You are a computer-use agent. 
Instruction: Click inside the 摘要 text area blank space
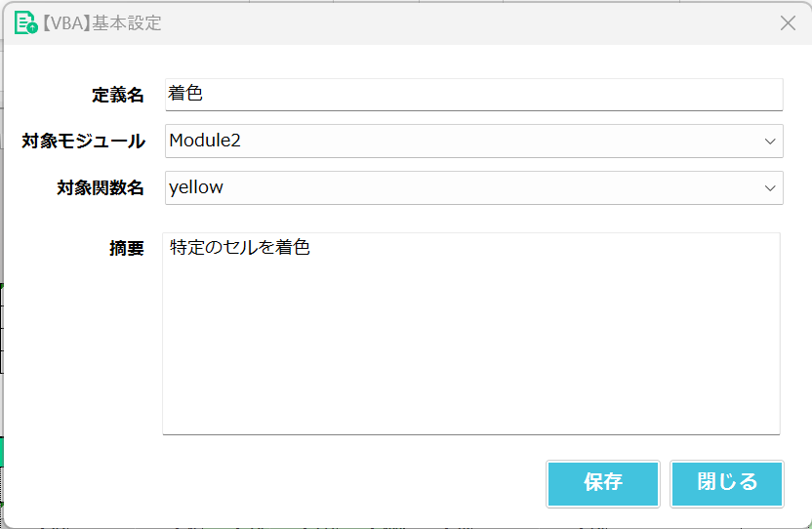pyautogui.click(x=471, y=352)
